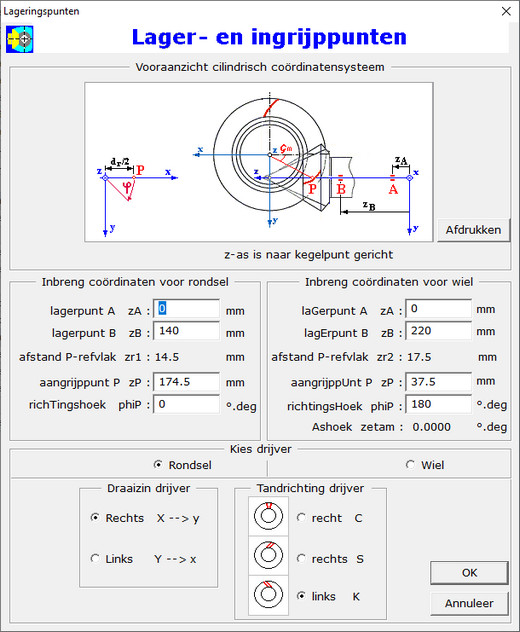Click rondsel aangrijppunt zP field 174.5
Viewport: 520px width, 632px height.
click(x=187, y=382)
